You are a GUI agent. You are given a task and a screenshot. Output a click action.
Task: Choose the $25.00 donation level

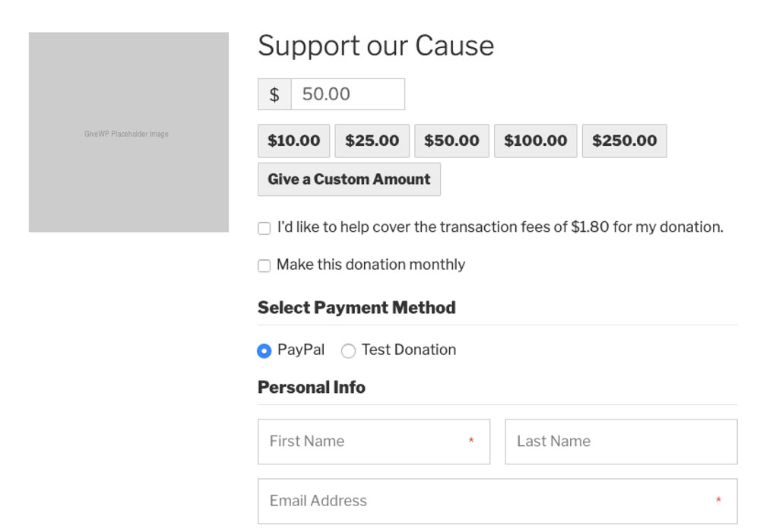pyautogui.click(x=372, y=141)
